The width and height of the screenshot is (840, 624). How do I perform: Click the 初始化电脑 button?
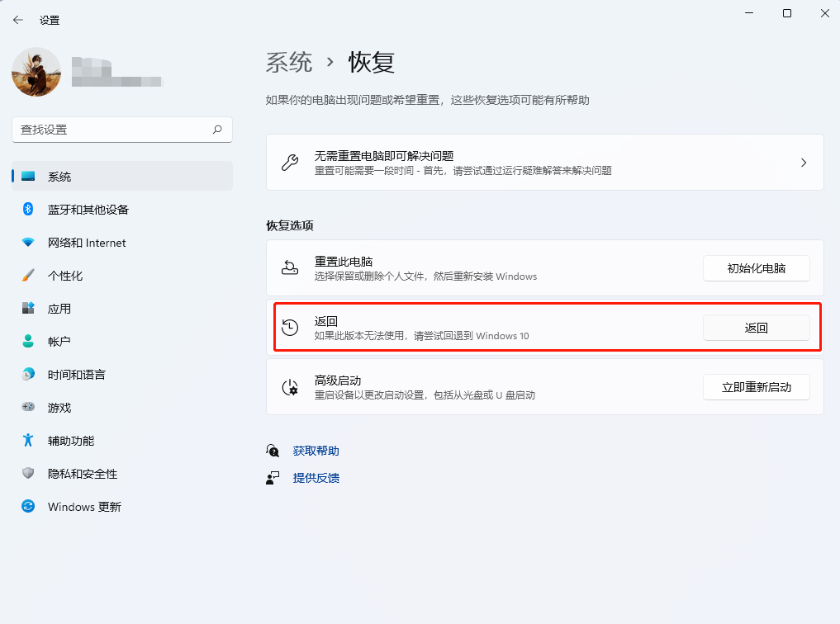(756, 268)
